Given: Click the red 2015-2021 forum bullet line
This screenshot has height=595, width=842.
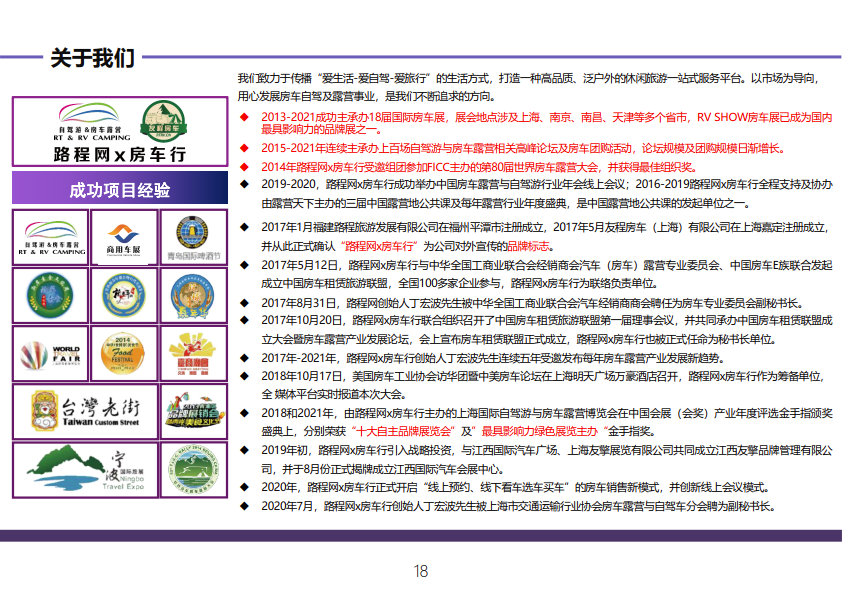Looking at the screenshot, I should 520,148.
